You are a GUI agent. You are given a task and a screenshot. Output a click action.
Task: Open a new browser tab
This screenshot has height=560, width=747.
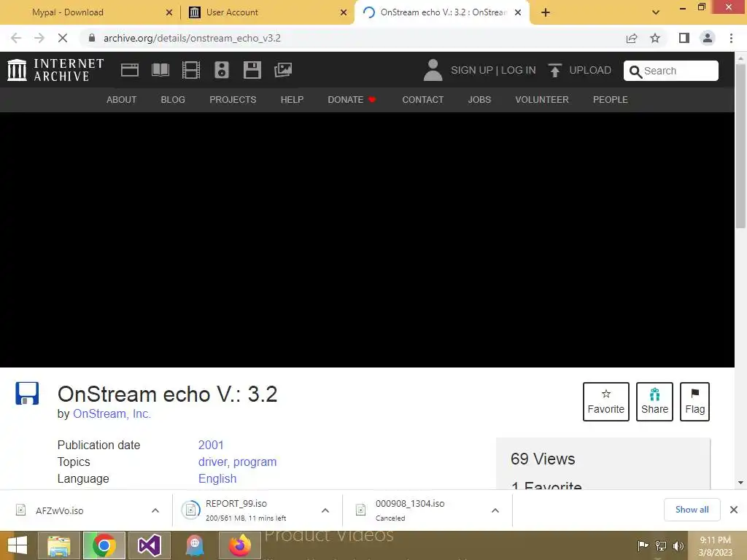546,13
